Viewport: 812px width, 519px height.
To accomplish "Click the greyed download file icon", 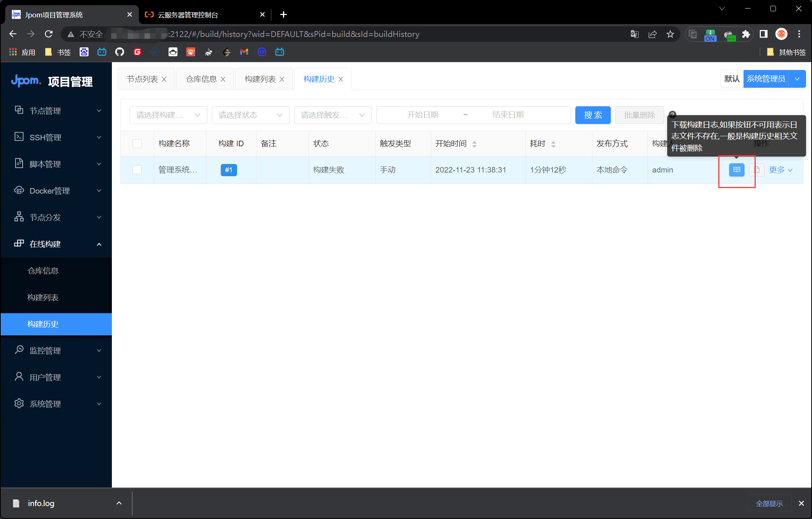I will point(756,170).
